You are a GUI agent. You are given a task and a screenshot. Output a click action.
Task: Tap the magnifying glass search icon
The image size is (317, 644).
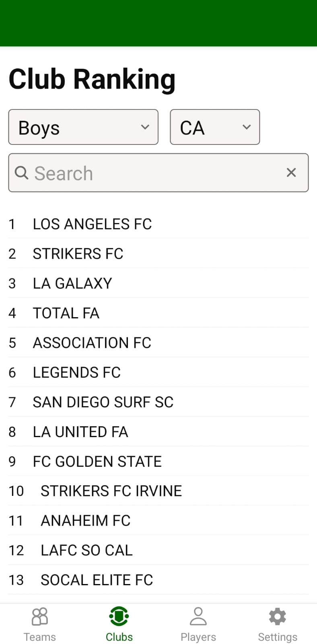point(21,173)
